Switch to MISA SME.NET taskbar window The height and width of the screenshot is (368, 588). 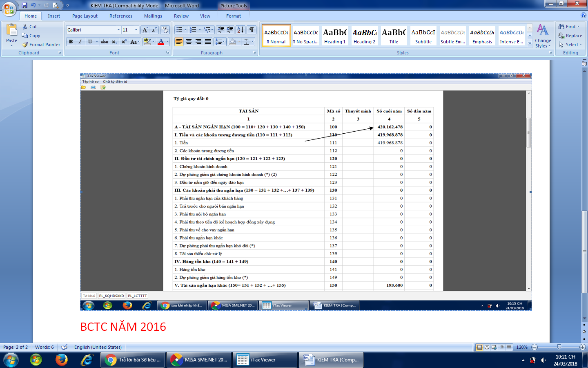tap(199, 360)
